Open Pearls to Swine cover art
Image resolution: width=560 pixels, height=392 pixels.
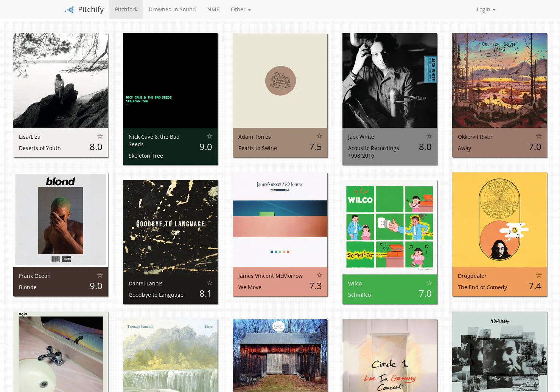pyautogui.click(x=280, y=81)
